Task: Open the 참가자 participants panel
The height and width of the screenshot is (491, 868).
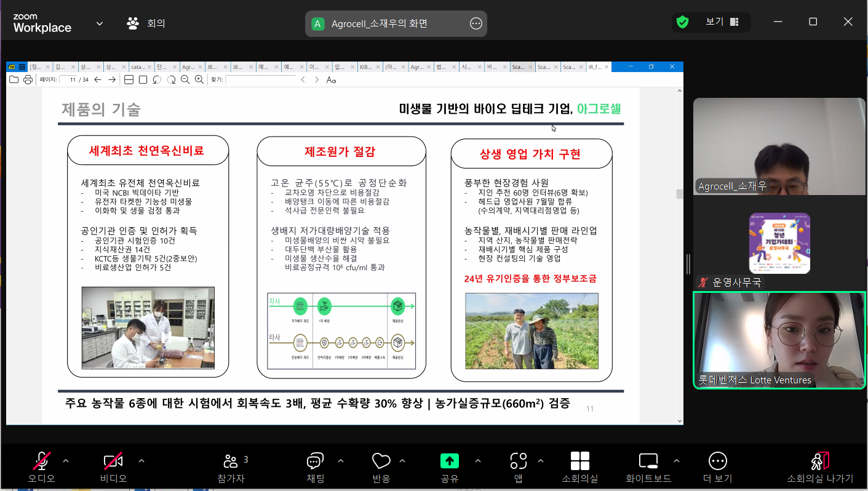Action: pos(231,468)
